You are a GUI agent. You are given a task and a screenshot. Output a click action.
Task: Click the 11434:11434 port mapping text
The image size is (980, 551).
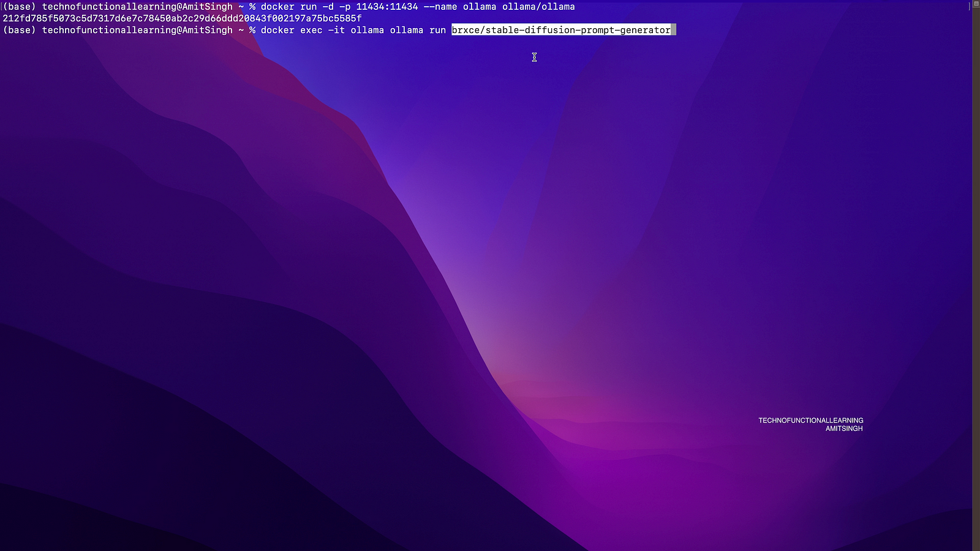pos(386,7)
